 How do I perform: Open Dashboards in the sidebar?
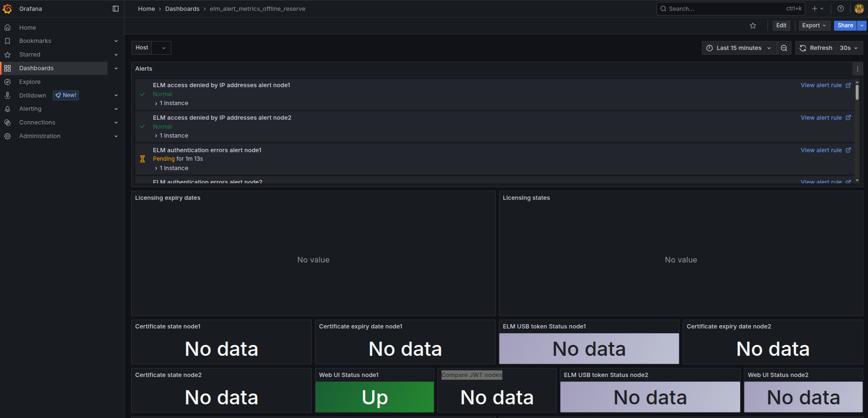click(36, 68)
